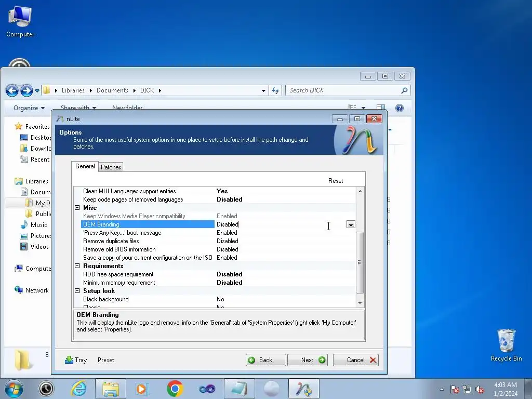Viewport: 532px width, 399px height.
Task: Open Favorites in Explorer navigation pane
Action: tap(33, 127)
